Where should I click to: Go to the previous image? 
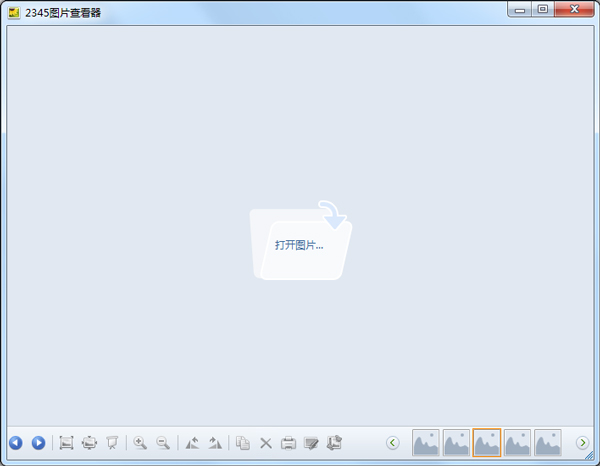tap(16, 442)
